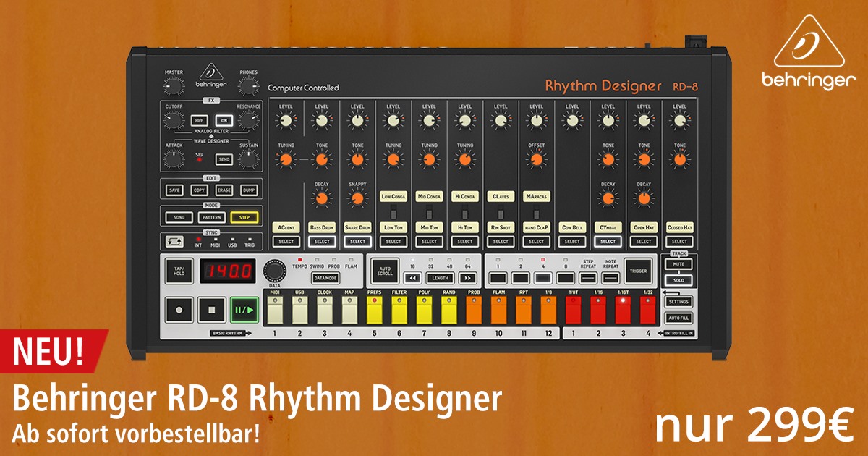The image size is (868, 456).
Task: Click the Cymbal SELECT button
Action: [608, 241]
